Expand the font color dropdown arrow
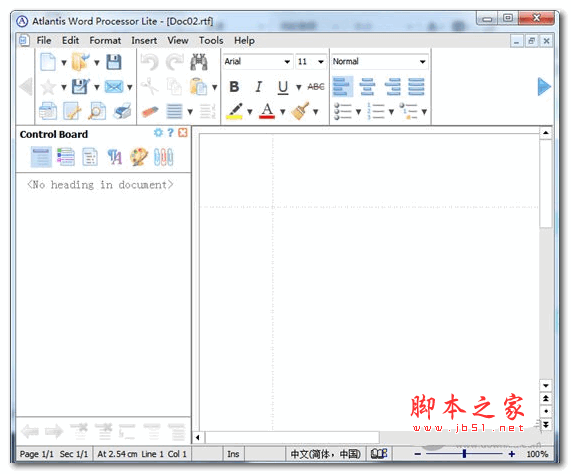Screen dimensions: 571x474 click(x=283, y=111)
